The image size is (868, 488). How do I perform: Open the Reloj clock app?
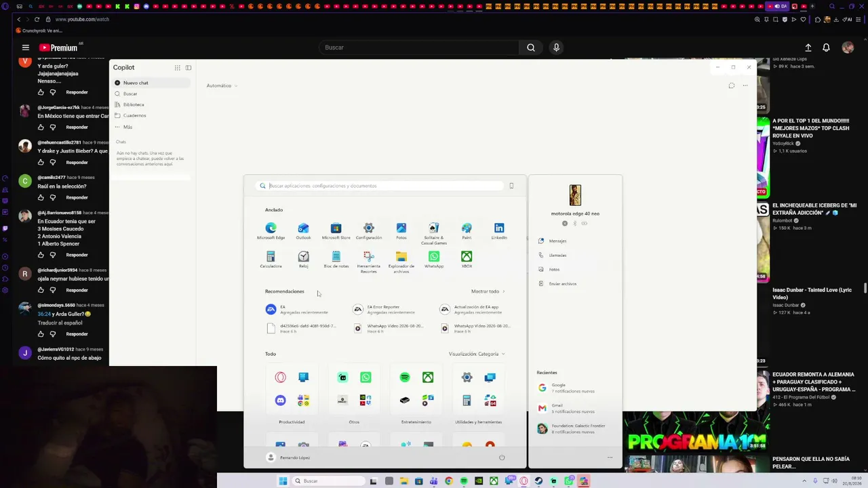303,260
